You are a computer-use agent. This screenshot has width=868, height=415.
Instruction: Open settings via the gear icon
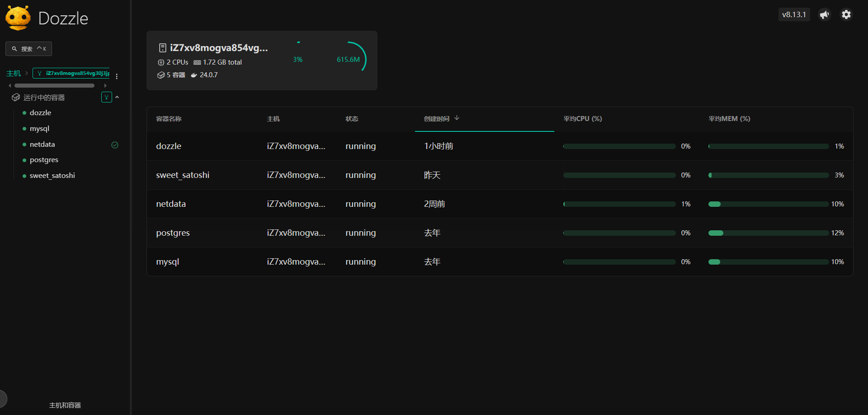coord(846,15)
